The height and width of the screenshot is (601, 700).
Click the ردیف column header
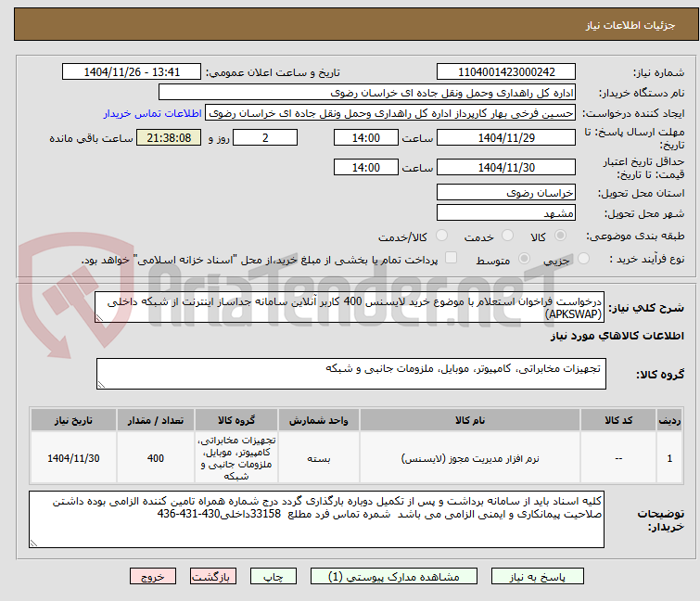click(x=669, y=420)
